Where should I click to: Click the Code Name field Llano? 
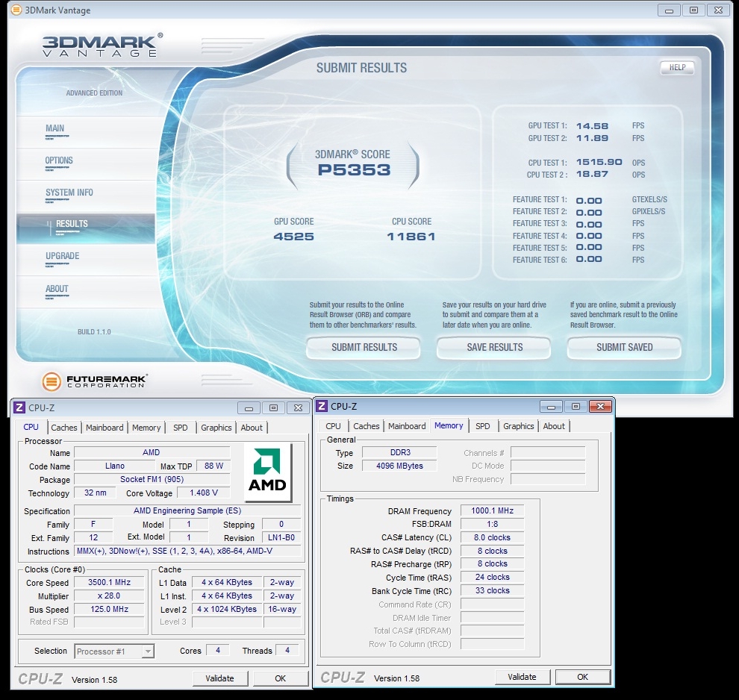click(115, 466)
